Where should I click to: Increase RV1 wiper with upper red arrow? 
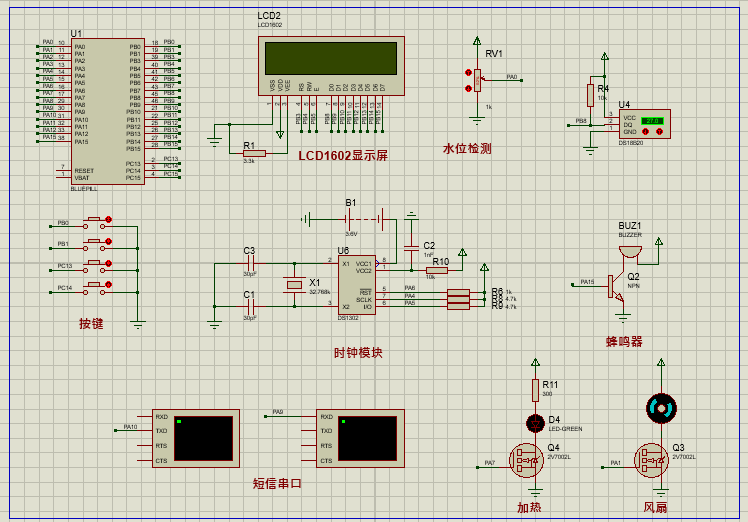(x=468, y=73)
